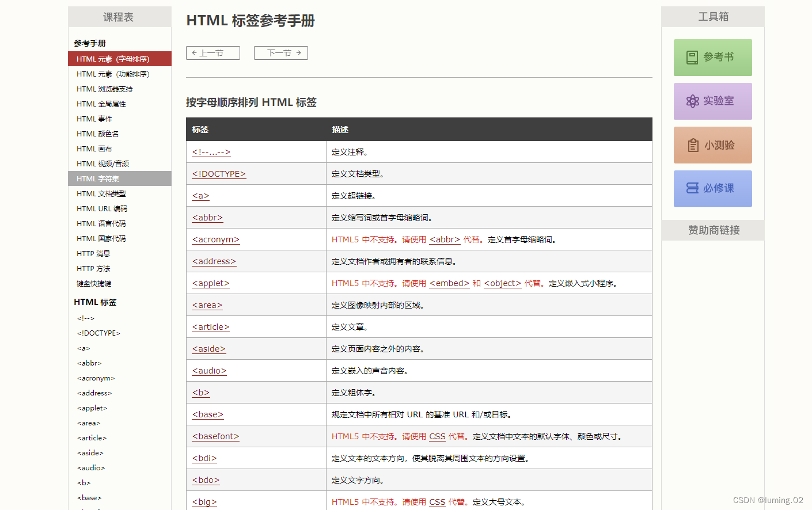The height and width of the screenshot is (510, 812).
Task: Open HTTP 方法 sidebar item
Action: tap(120, 268)
